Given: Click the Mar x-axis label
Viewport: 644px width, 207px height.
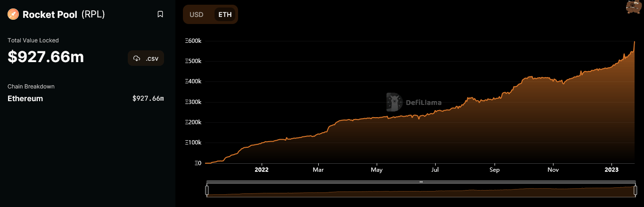Looking at the screenshot, I should (x=318, y=170).
